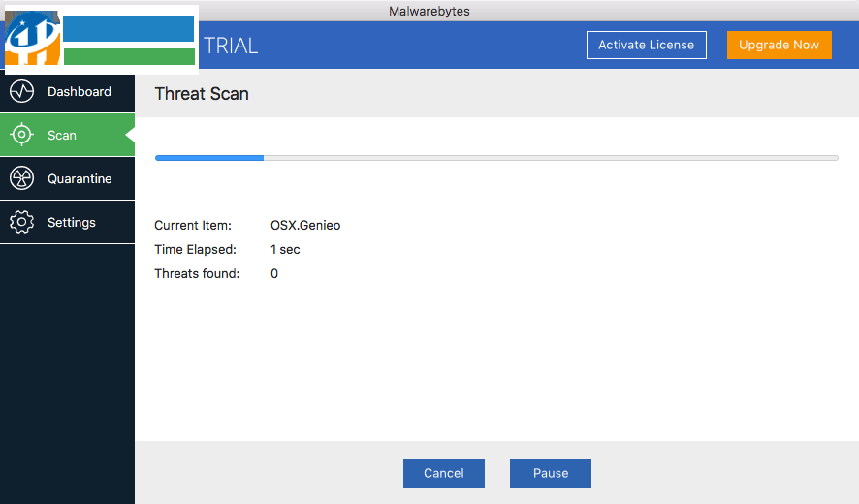Cancel the running threat scan
This screenshot has width=859, height=504.
[x=444, y=473]
